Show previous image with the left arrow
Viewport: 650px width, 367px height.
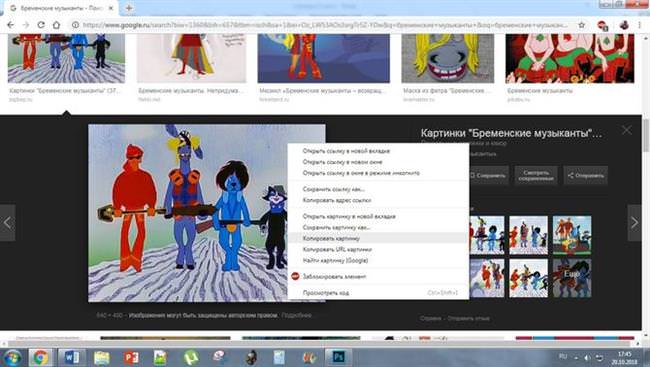click(7, 223)
